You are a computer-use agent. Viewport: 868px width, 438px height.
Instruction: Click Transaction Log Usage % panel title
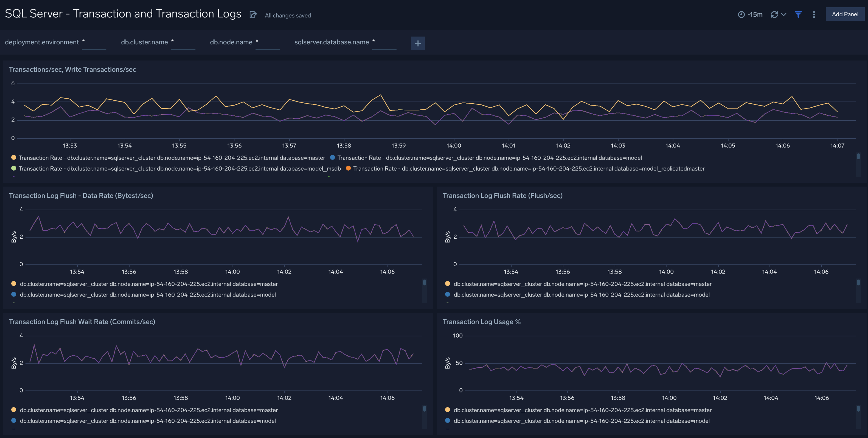point(482,322)
